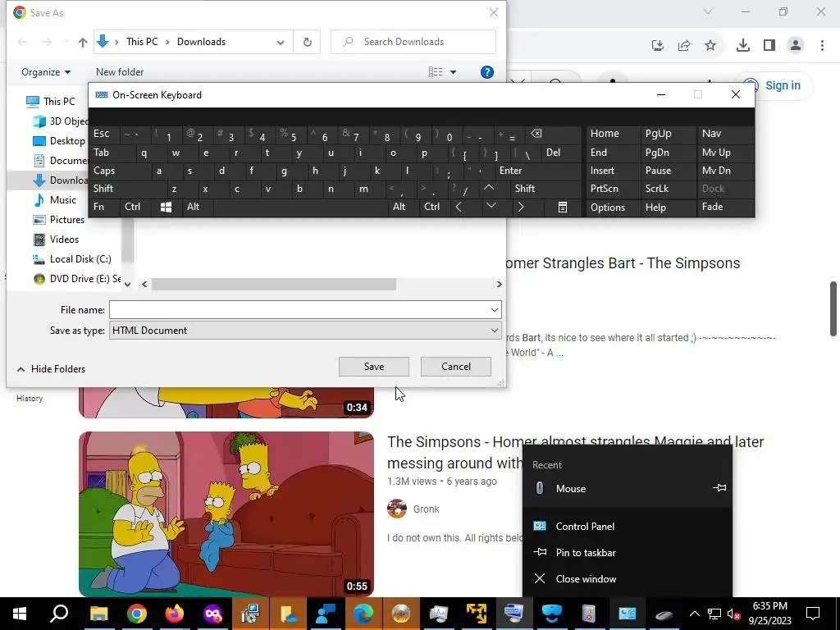Viewport: 840px width, 630px height.
Task: Open Chrome downloads icon in toolbar
Action: pyautogui.click(x=742, y=46)
